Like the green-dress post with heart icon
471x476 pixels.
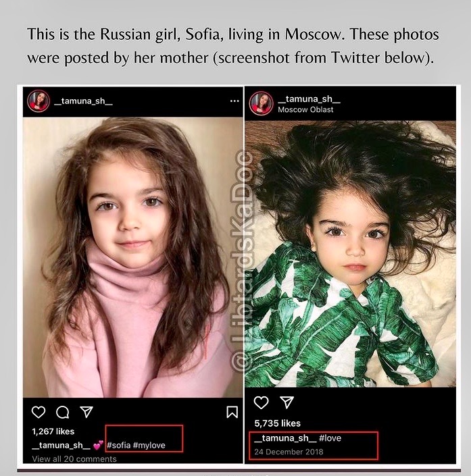[262, 402]
